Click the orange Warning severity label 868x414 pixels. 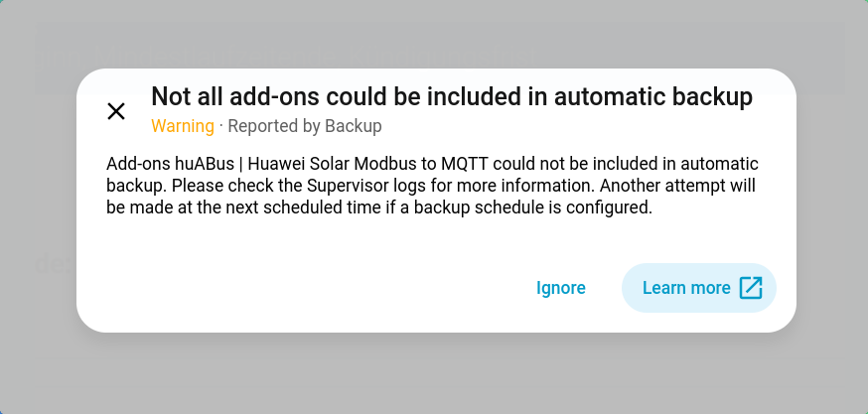click(182, 126)
